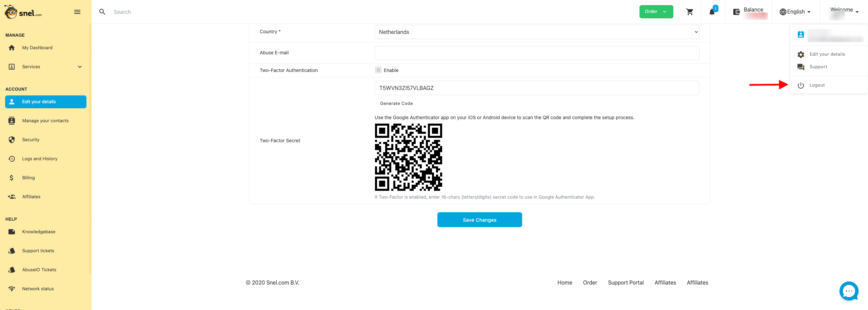The width and height of the screenshot is (868, 310).
Task: Expand the Services chevron in sidebar
Action: pyautogui.click(x=80, y=67)
